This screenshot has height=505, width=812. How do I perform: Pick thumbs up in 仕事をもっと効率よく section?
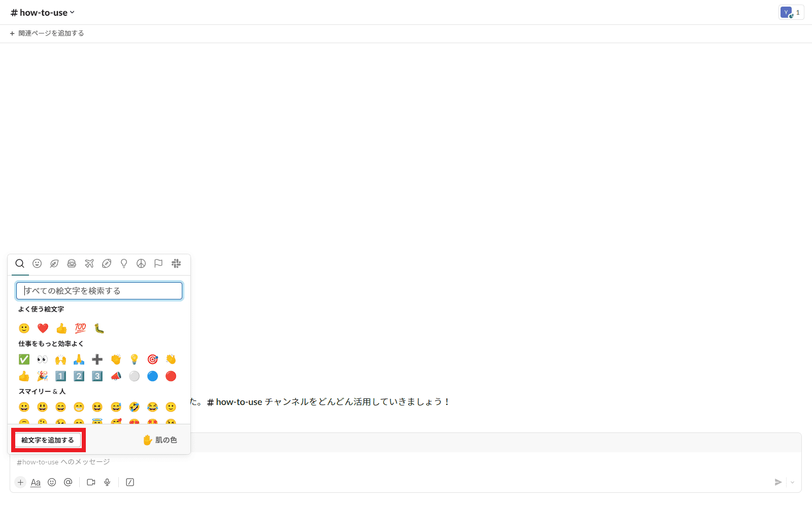[x=24, y=376]
